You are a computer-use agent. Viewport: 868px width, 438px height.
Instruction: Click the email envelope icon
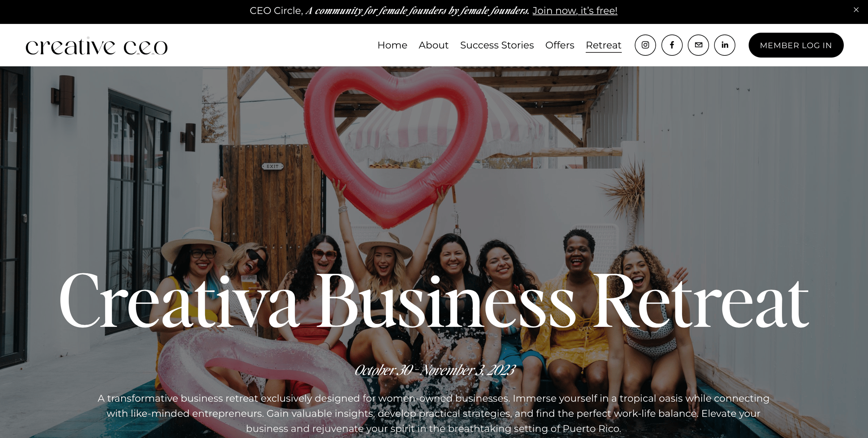pos(698,45)
